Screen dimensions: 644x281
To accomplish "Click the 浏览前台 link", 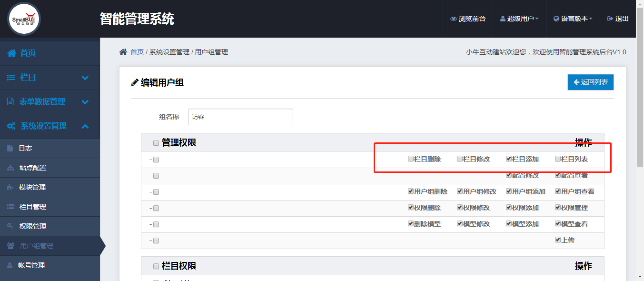I will coord(468,19).
